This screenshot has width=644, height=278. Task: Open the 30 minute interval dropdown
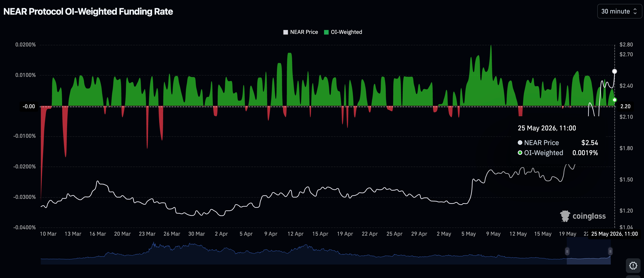click(x=619, y=11)
